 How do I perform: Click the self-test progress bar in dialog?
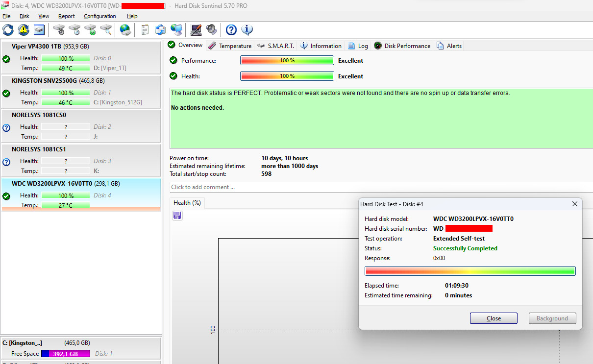(470, 271)
